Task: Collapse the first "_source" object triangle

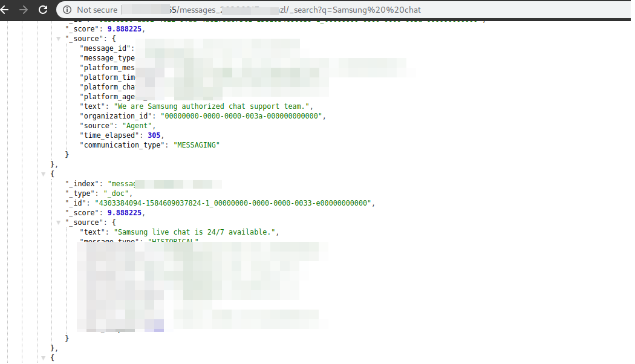Action: 58,39
